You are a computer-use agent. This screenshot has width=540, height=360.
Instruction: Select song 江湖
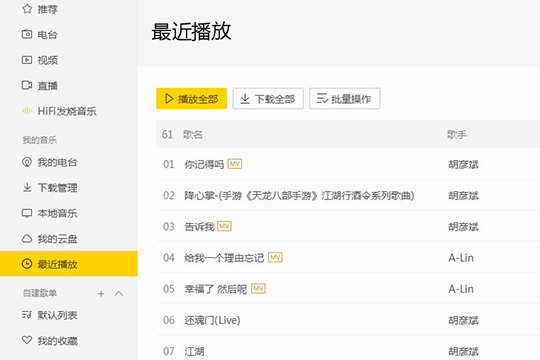pyautogui.click(x=194, y=351)
